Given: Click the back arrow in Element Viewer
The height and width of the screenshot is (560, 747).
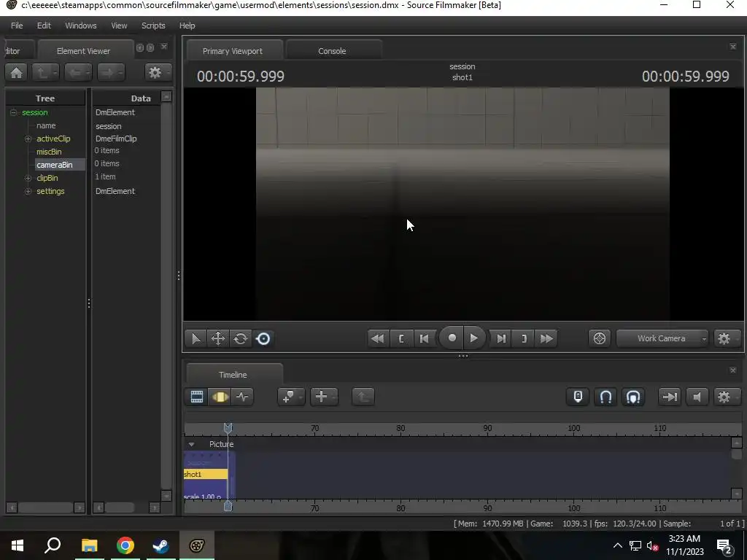Looking at the screenshot, I should tap(77, 72).
